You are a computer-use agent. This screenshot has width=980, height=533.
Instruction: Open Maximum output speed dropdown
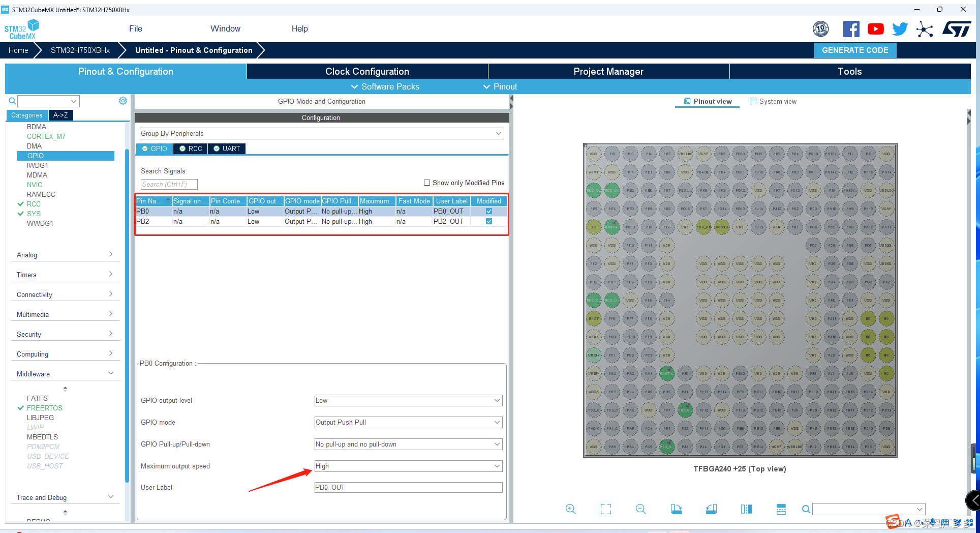click(408, 466)
